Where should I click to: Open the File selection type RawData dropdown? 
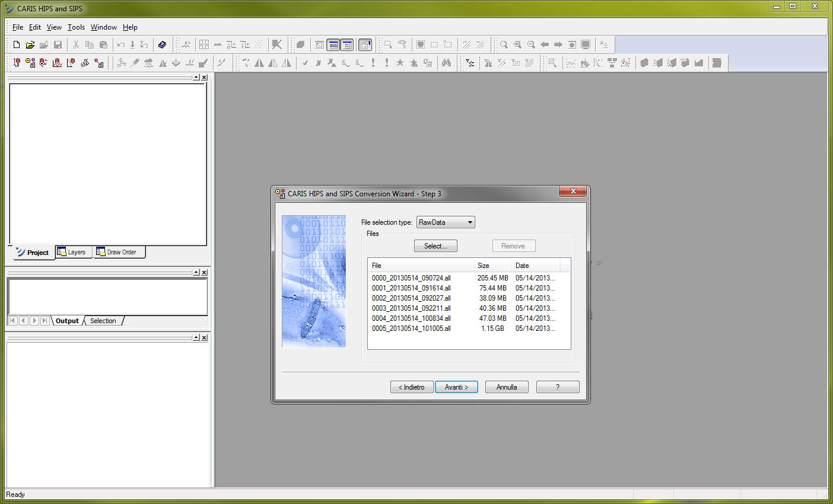point(446,222)
